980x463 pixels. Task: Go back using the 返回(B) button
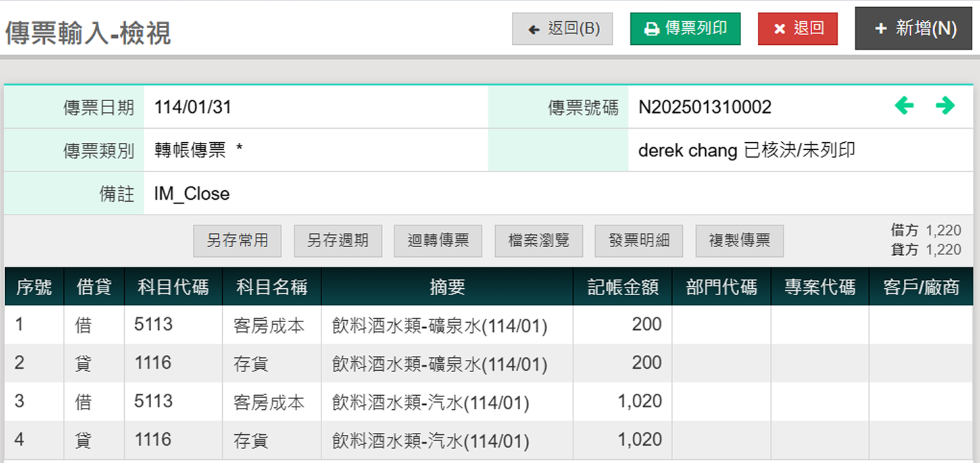(562, 29)
